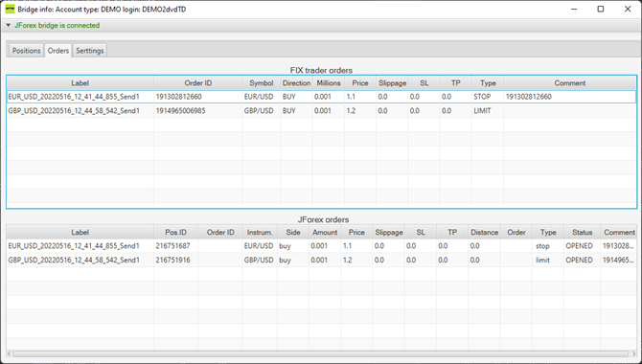
Task: Maximize the Bridge info window
Action: tap(600, 9)
